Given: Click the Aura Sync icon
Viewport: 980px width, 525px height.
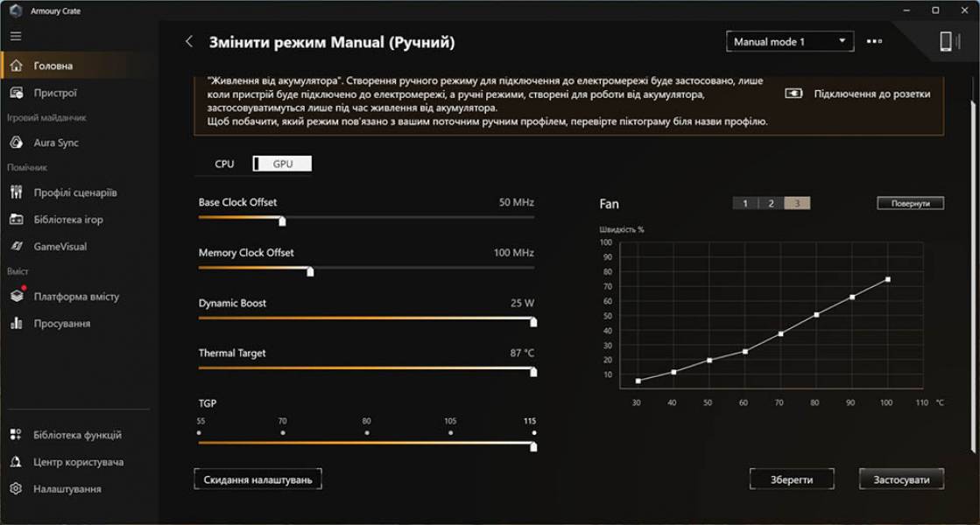Looking at the screenshot, I should pyautogui.click(x=17, y=143).
